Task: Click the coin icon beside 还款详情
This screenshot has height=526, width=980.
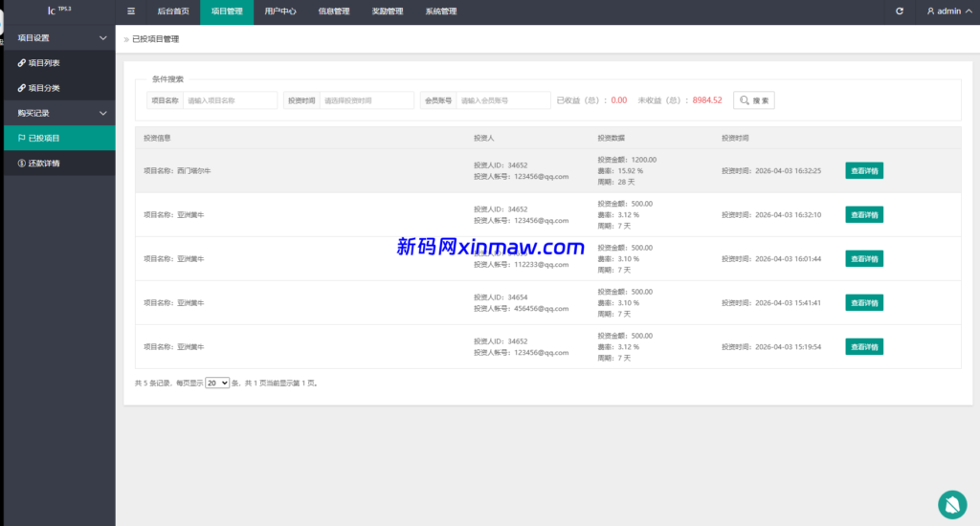Action: pos(21,163)
